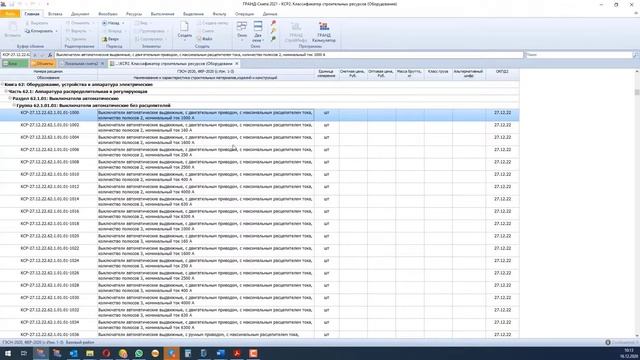Switch to the Документ ribbon tab
640x360 pixels.
[x=80, y=14]
